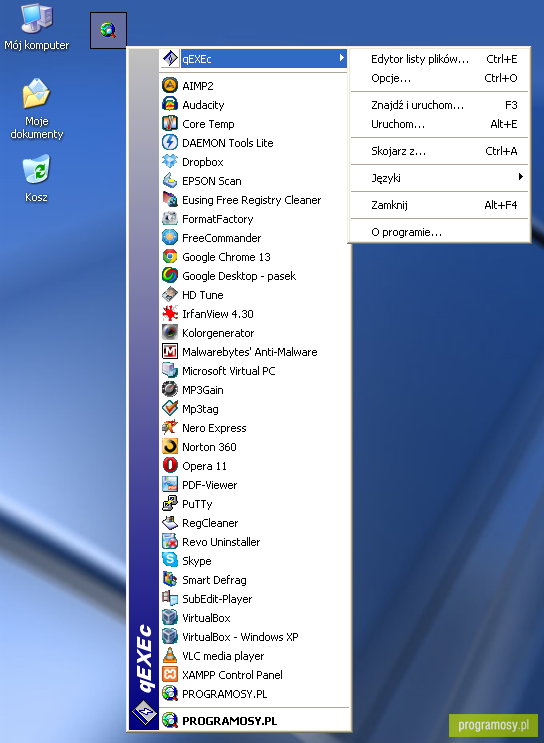Click the EPSON Scan scanner icon
The height and width of the screenshot is (743, 544).
pos(170,181)
